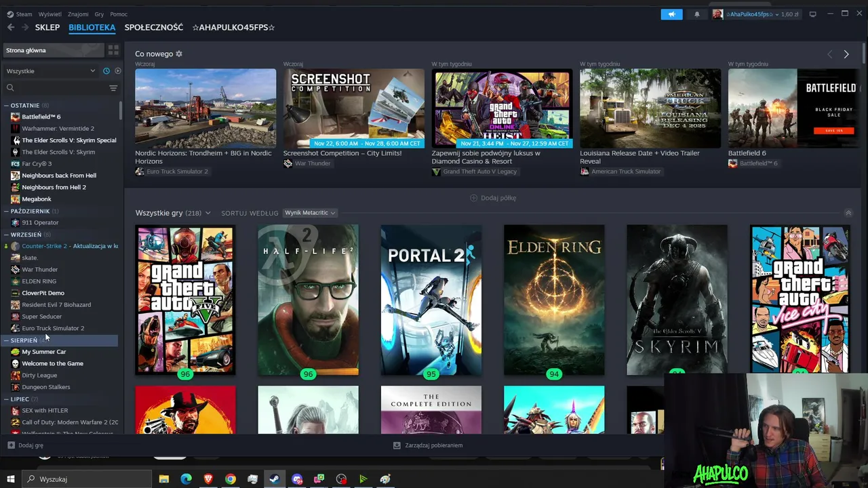Open Zarządzaj pobieraniem downloads manager
The width and height of the screenshot is (868, 488).
pos(428,445)
